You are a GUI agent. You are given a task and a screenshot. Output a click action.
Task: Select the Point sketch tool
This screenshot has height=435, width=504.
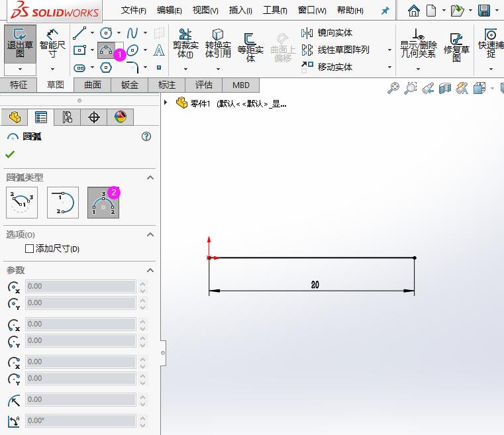pos(159,68)
